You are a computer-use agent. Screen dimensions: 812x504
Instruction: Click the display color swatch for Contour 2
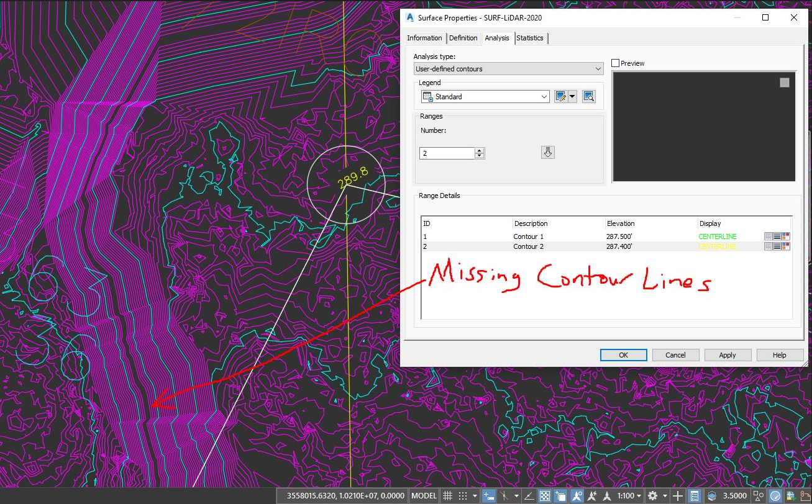[785, 246]
